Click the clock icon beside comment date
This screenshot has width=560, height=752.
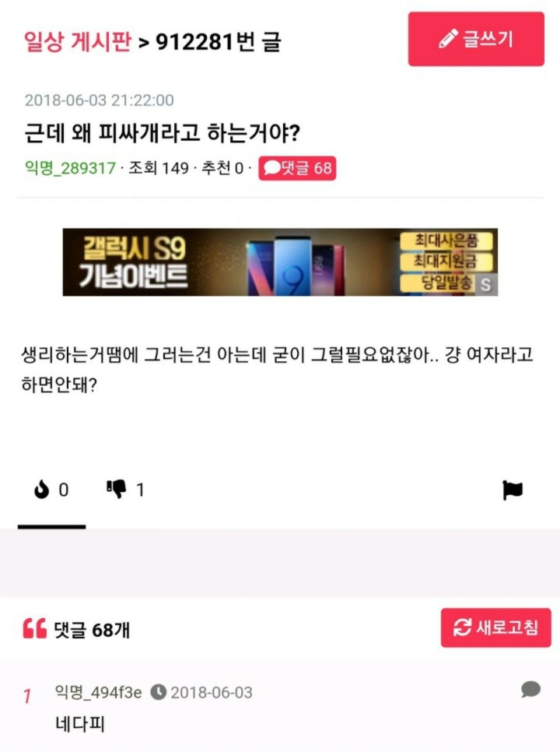(x=158, y=692)
